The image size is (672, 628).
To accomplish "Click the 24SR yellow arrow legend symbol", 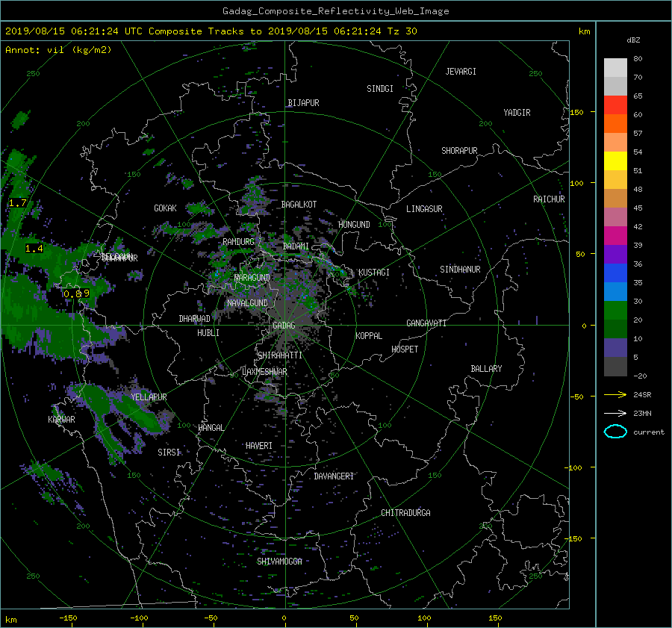I will tap(615, 394).
